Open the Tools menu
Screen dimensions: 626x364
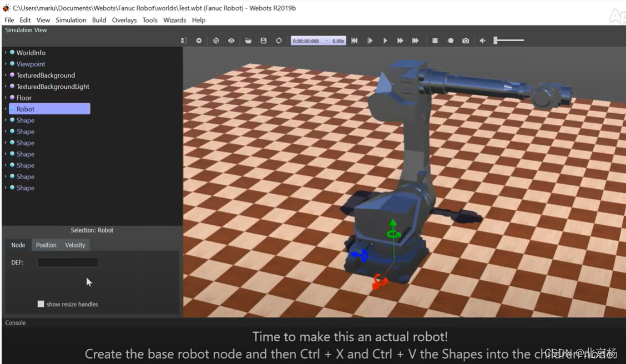coord(150,20)
